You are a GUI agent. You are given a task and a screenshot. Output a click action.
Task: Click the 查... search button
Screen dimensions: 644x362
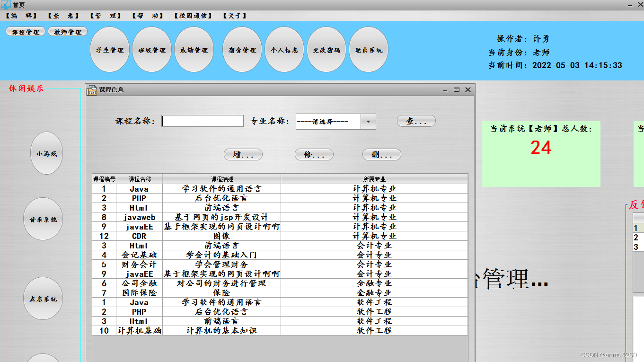(416, 121)
